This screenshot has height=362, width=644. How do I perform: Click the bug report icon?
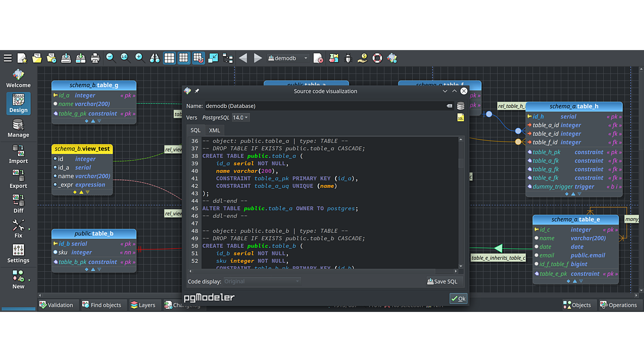[348, 58]
